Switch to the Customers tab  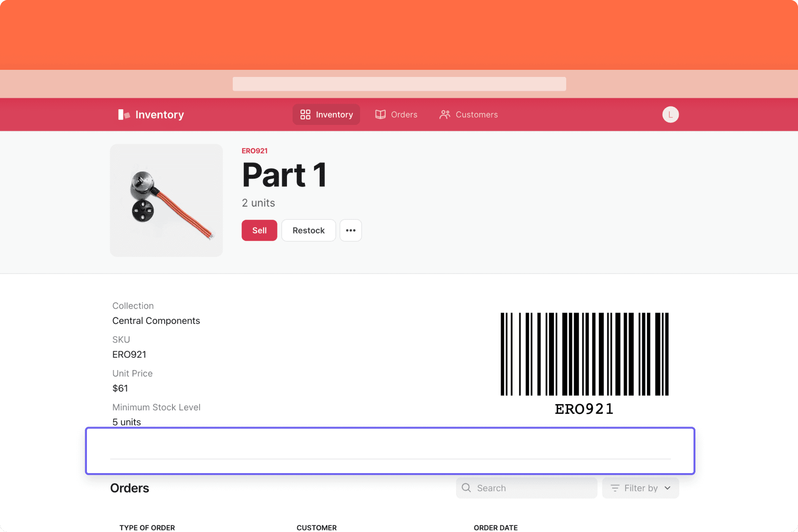point(468,114)
